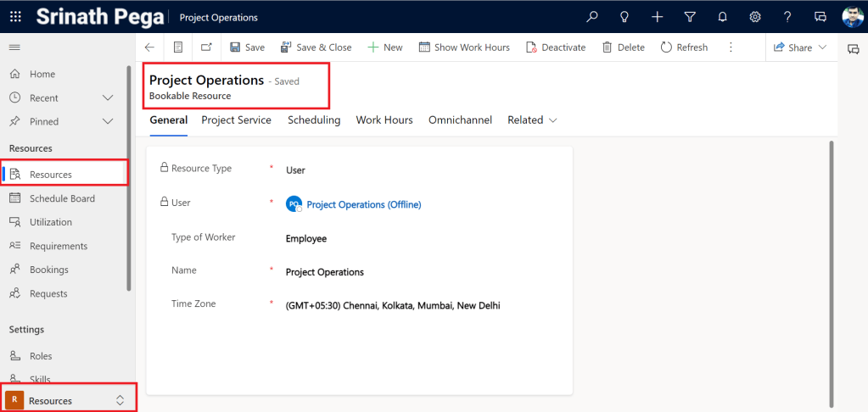Open the app launcher waffle icon
Screen dimensions: 868x412
pyautogui.click(x=16, y=17)
